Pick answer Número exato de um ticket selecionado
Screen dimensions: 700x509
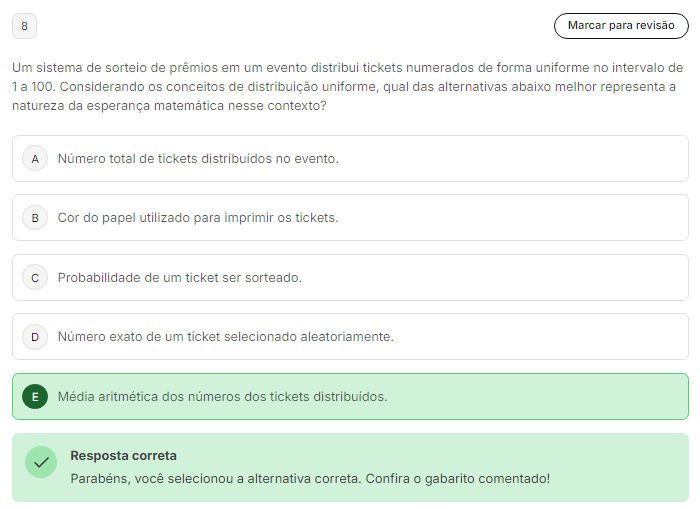click(225, 337)
